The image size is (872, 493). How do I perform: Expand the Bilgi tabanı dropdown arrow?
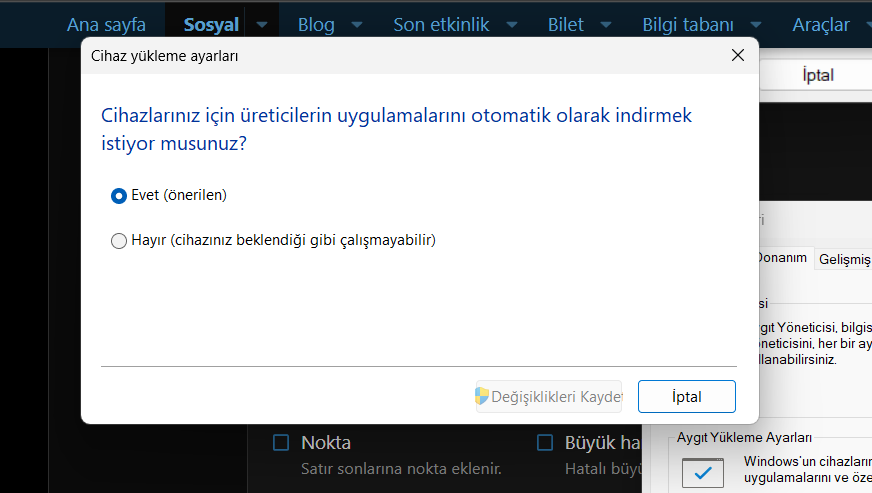coord(756,25)
